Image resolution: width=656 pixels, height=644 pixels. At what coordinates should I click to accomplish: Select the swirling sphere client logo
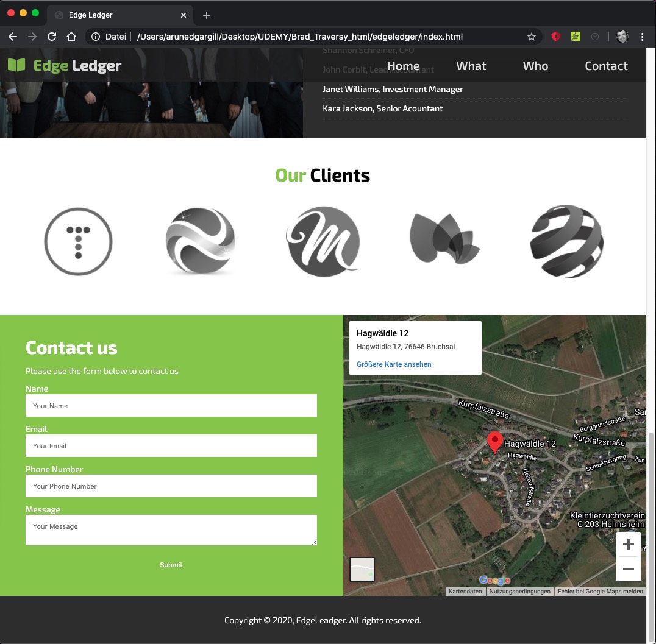click(x=201, y=241)
